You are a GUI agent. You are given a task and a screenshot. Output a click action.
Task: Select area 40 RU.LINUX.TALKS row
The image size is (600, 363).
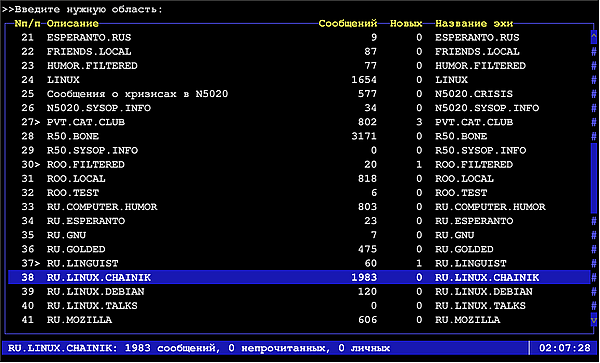pyautogui.click(x=299, y=306)
